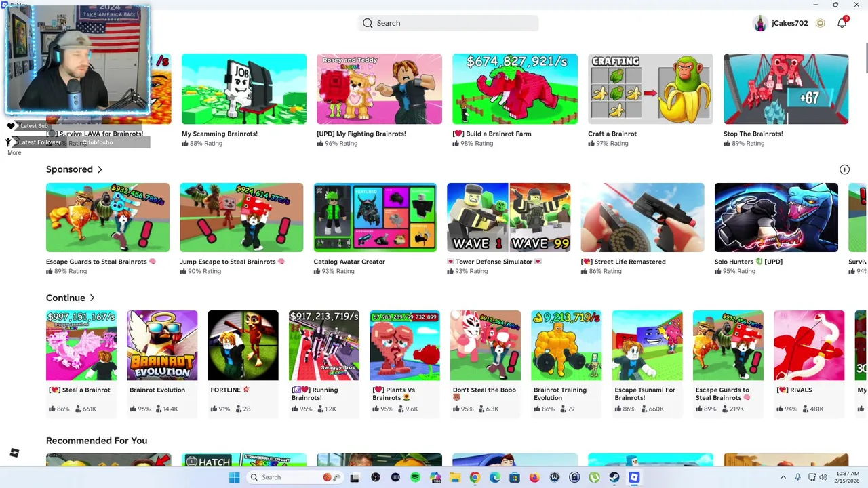The height and width of the screenshot is (488, 868).
Task: Open OBS Studio from taskbar
Action: point(376,477)
